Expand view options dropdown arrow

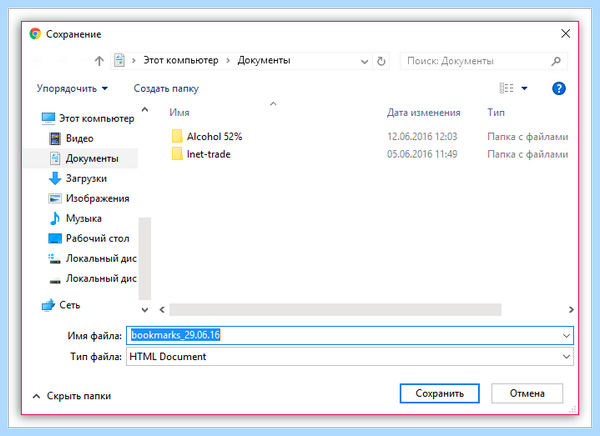(x=524, y=88)
